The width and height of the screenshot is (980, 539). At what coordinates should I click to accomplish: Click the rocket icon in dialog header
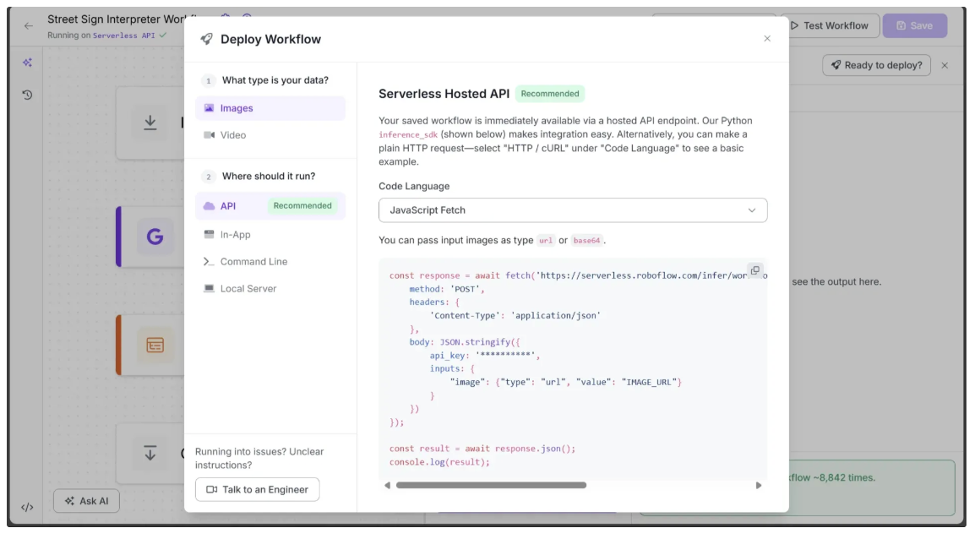click(206, 40)
